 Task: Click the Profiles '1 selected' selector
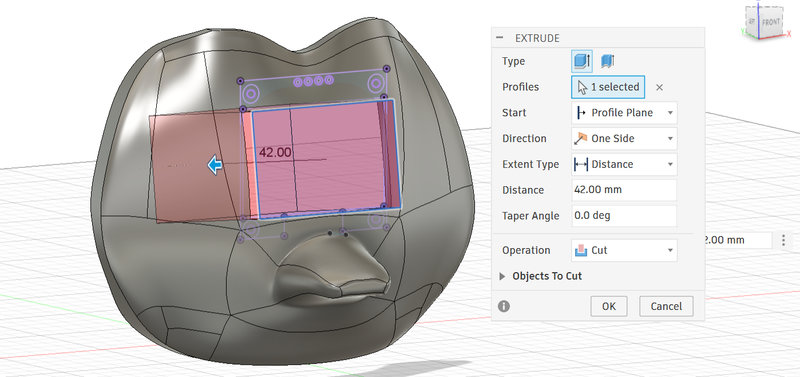tap(608, 87)
